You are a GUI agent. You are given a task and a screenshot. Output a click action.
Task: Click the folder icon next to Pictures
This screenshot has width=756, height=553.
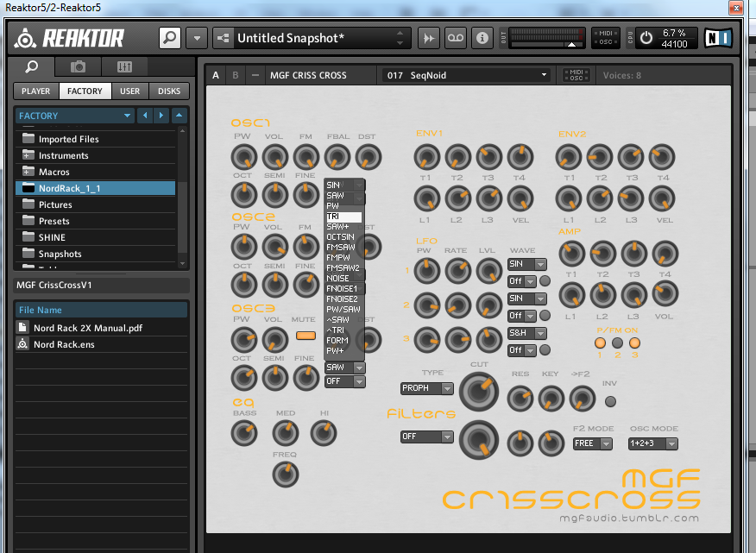28,204
